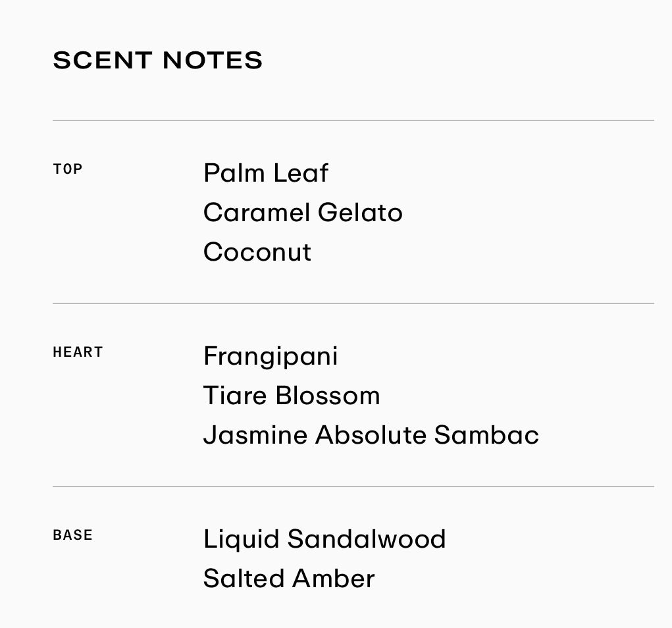Screen dimensions: 672x628
Task: Select the Tiare Blossom note
Action: [292, 396]
